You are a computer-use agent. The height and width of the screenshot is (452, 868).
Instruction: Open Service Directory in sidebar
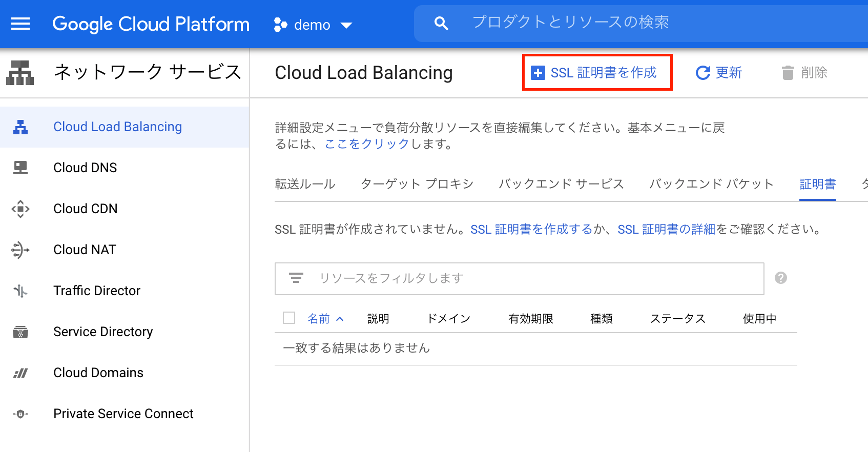125,332
